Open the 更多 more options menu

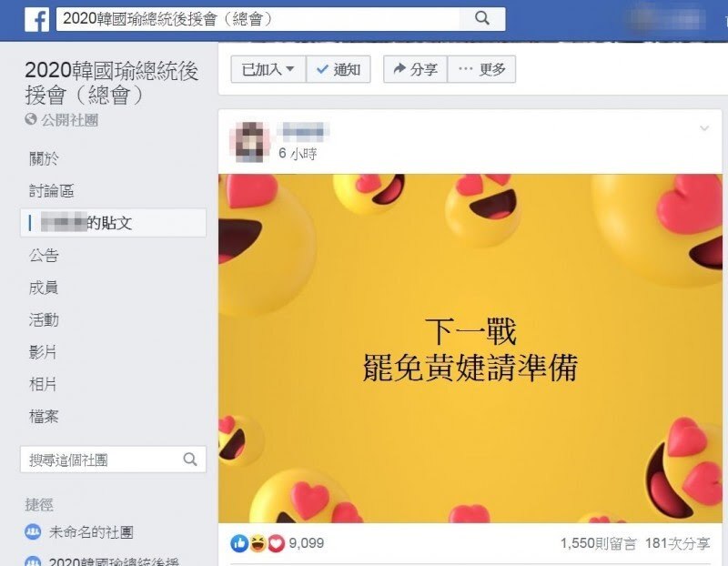pos(481,69)
